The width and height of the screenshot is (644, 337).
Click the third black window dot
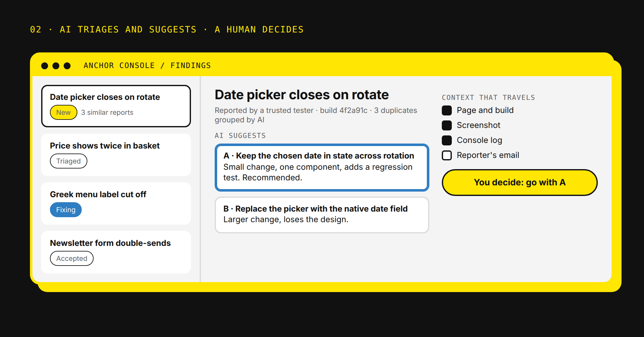coord(67,66)
